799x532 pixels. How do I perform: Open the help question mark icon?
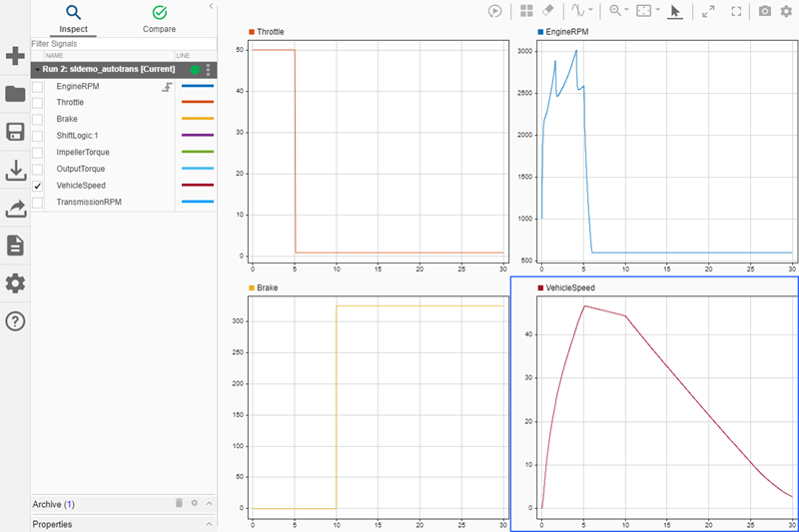[15, 321]
